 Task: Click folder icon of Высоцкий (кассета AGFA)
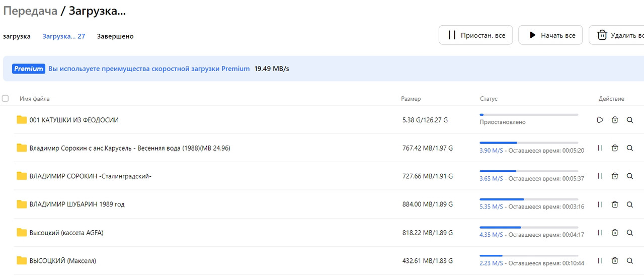pyautogui.click(x=22, y=233)
